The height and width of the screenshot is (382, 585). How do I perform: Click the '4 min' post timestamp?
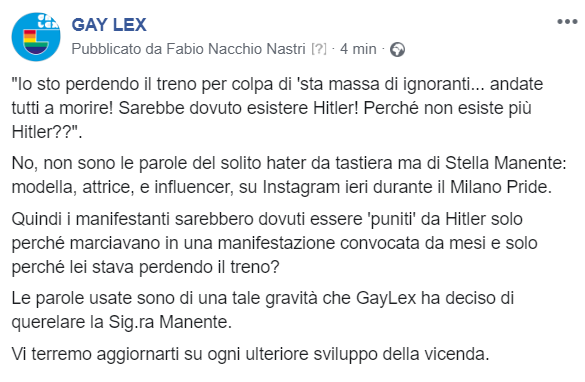(x=358, y=49)
